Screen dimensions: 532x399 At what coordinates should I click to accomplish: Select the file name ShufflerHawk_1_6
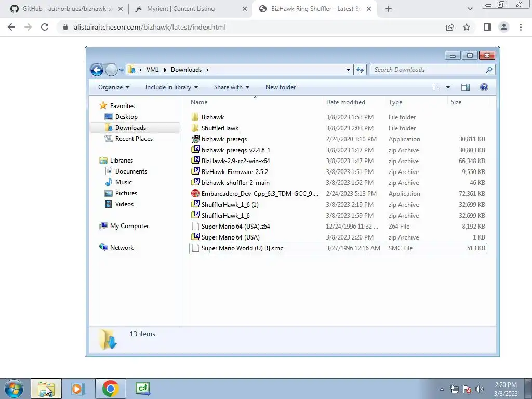coord(225,216)
